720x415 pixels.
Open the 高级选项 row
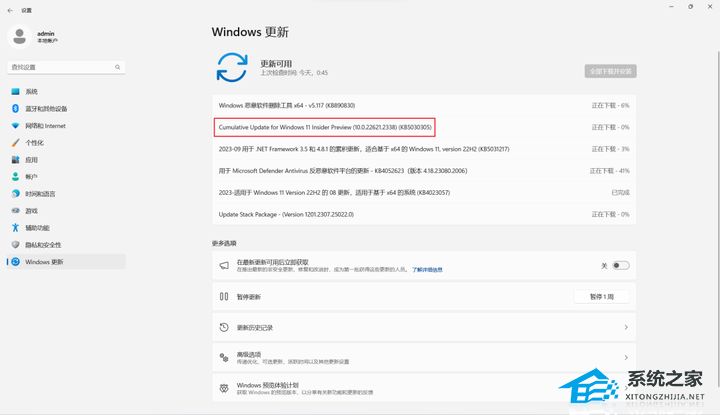[x=424, y=357]
